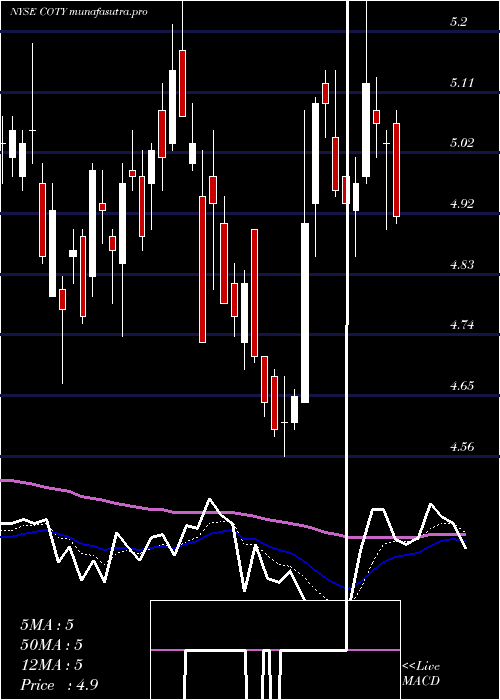Click the 4.92 price axis label
Viewport: 500px width, 700px height.
click(x=462, y=204)
